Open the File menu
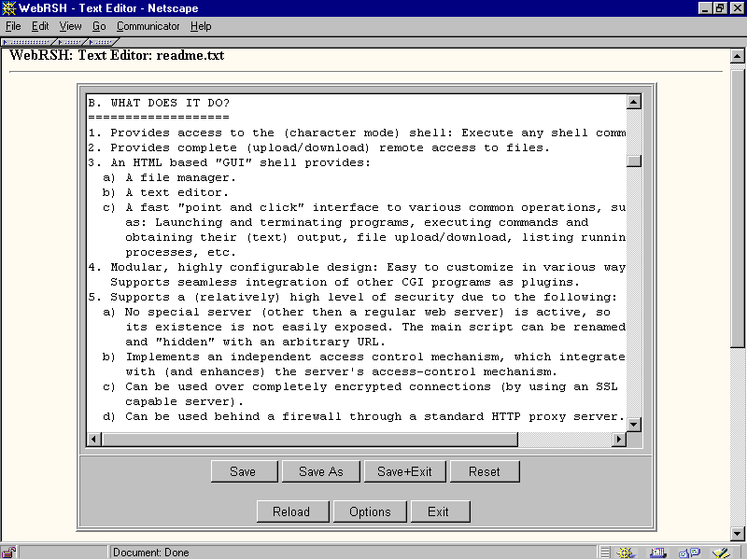 tap(13, 26)
